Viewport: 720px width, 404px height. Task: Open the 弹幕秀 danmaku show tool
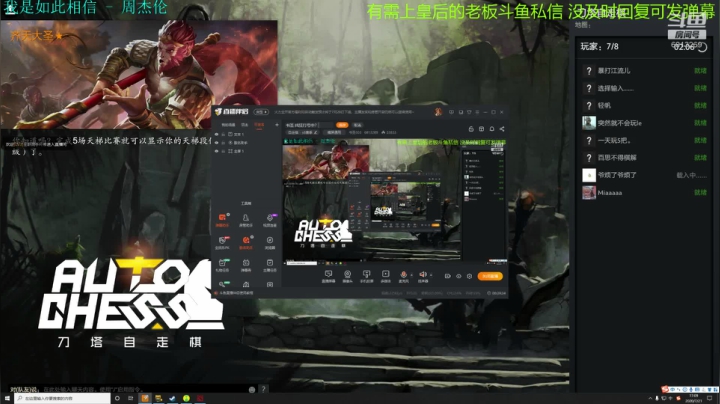coord(246,265)
